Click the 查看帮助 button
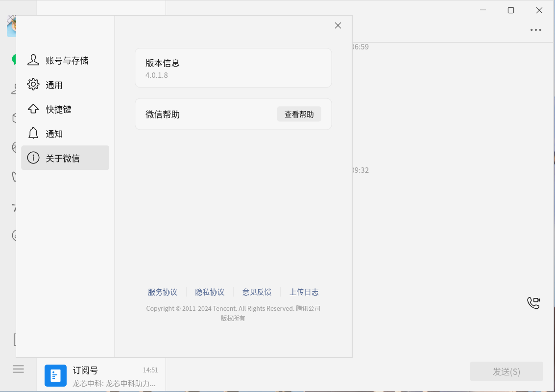Viewport: 555px width, 392px height. [299, 114]
